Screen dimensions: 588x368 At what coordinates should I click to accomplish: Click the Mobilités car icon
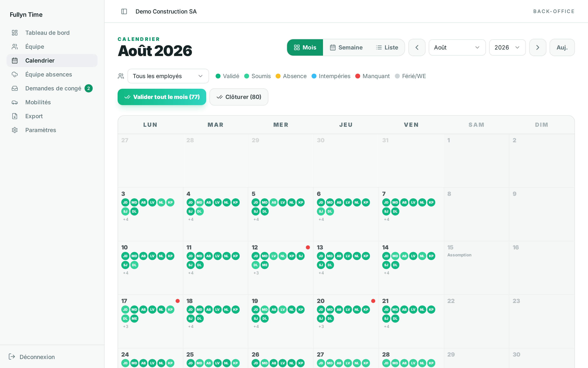[14, 102]
